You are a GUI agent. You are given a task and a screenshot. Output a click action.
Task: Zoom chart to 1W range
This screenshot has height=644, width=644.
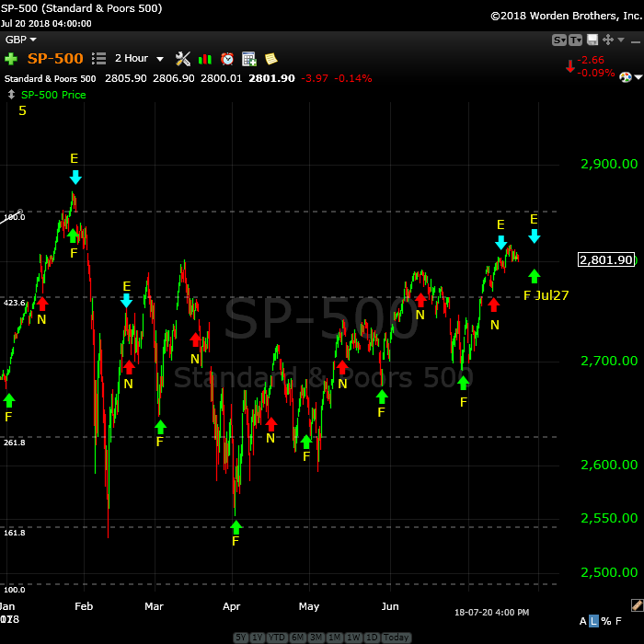click(353, 637)
